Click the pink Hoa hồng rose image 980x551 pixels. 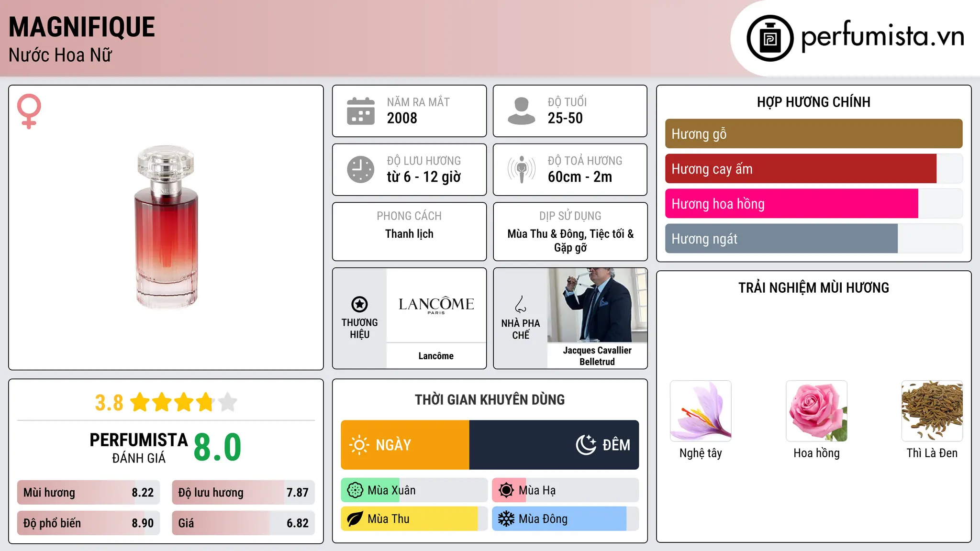[816, 411]
